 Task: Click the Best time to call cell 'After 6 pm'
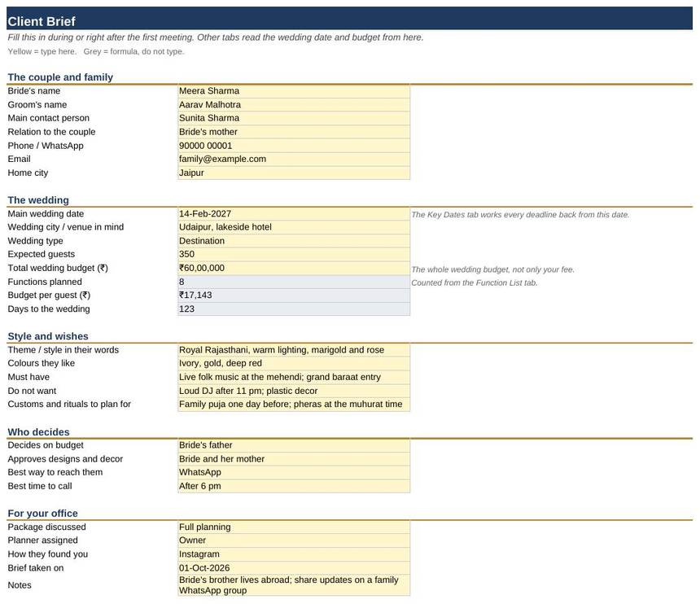tap(294, 486)
